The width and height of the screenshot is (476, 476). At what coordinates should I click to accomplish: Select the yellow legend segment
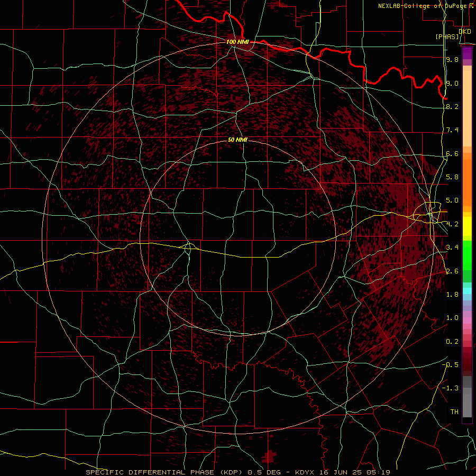tap(467, 226)
